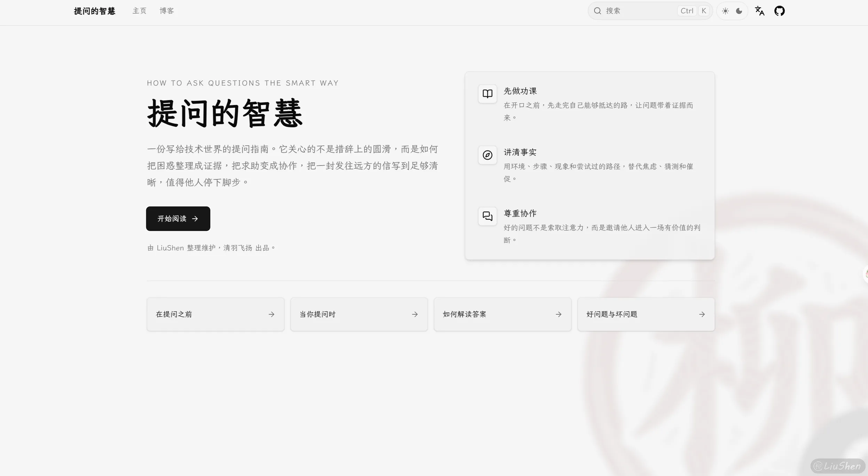Click the LiuShen badge at bottom right

point(838,466)
